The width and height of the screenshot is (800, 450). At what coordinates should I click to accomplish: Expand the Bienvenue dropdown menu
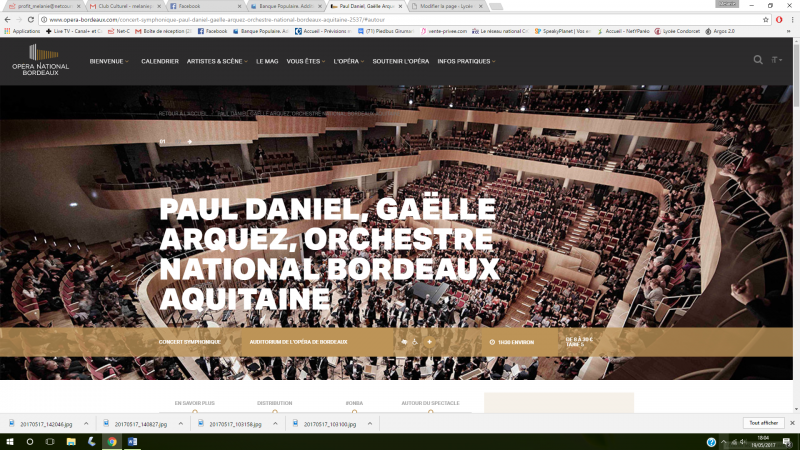pyautogui.click(x=109, y=61)
